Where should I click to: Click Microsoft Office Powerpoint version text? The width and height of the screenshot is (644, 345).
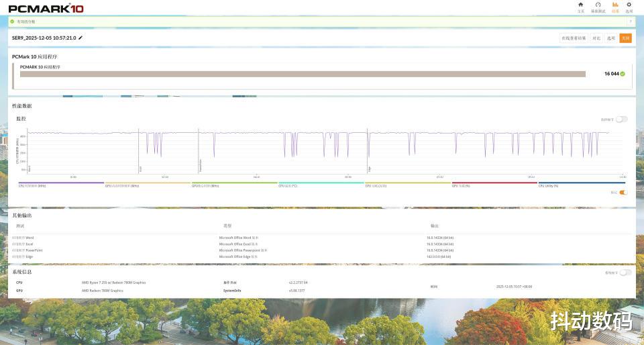(243, 250)
